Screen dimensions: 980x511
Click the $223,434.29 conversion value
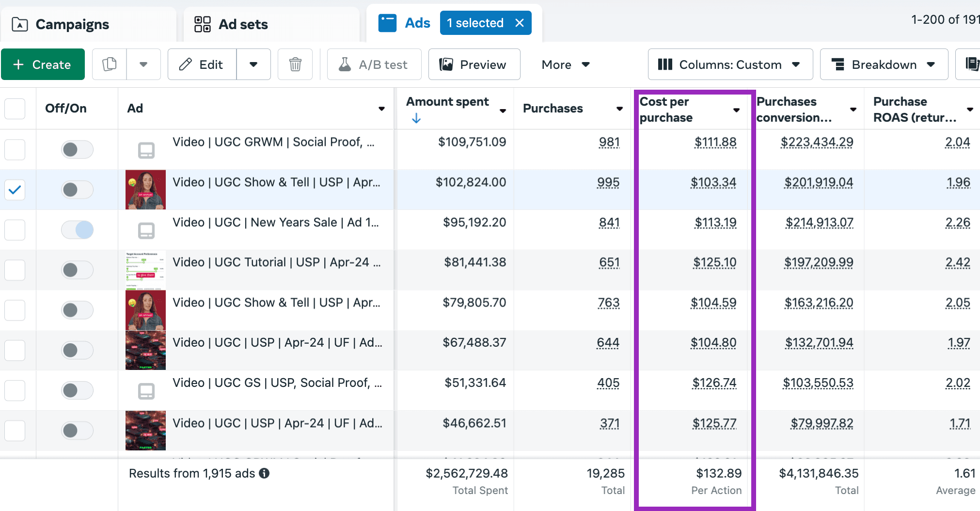coord(817,142)
